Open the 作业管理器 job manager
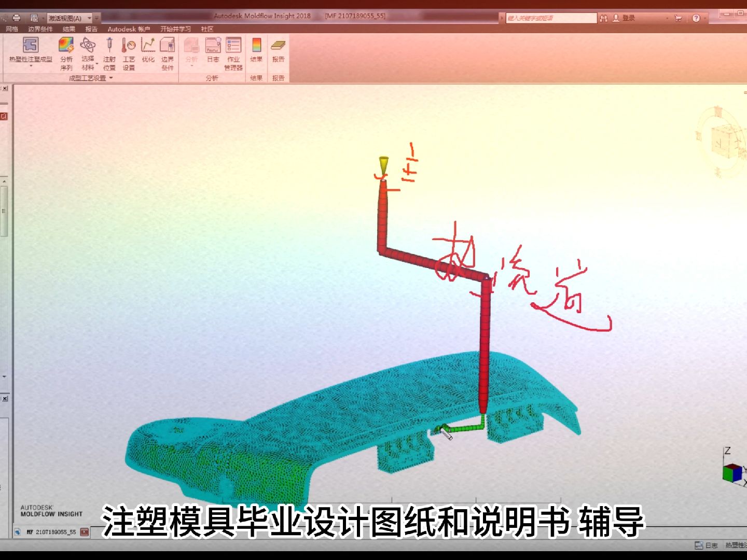747x560 pixels. click(x=233, y=54)
